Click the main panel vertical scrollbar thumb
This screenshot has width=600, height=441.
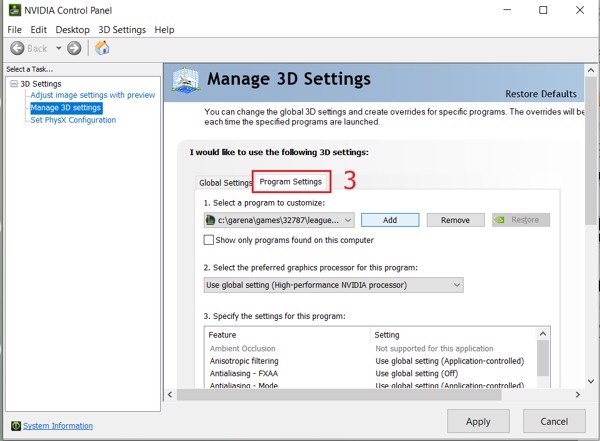[x=591, y=151]
